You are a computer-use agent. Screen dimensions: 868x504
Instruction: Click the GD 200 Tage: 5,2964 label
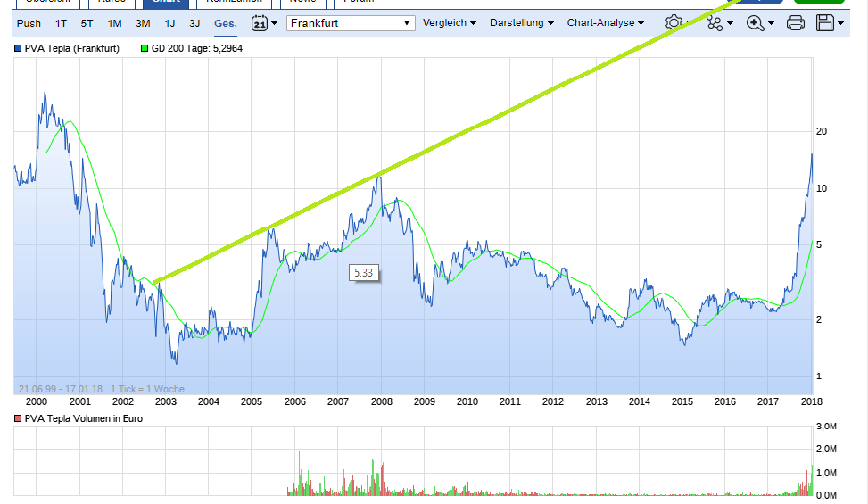(197, 49)
